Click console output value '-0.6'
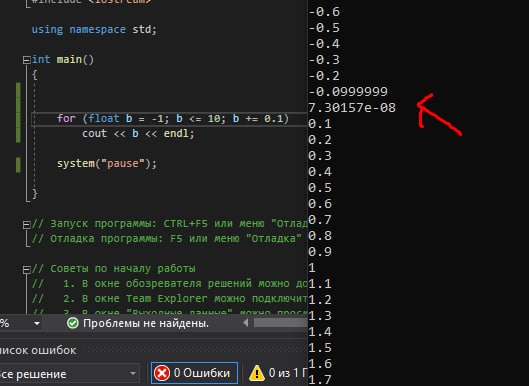The image size is (529, 386). [x=324, y=12]
